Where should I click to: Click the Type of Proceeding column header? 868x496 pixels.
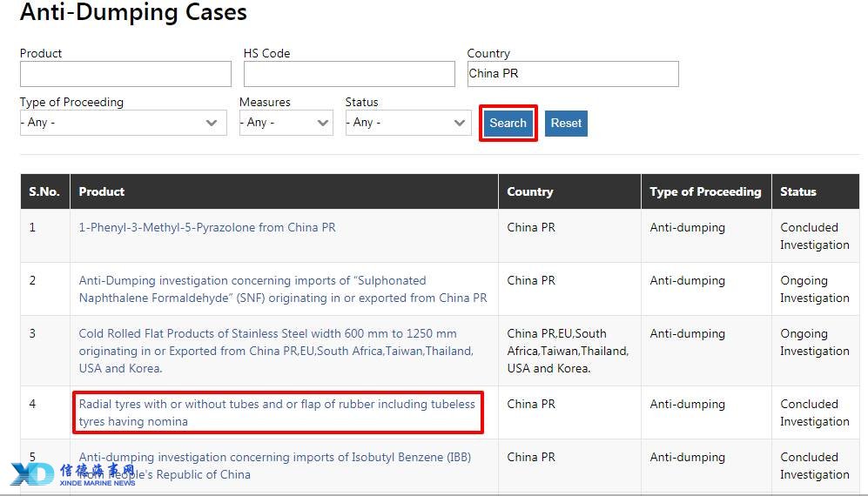[705, 191]
